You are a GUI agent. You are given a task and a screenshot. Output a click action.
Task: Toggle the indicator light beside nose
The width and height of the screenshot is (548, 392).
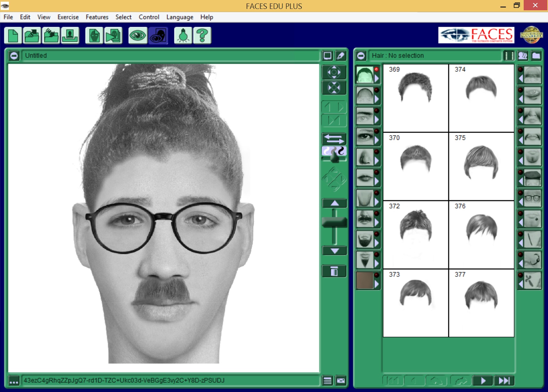click(376, 151)
